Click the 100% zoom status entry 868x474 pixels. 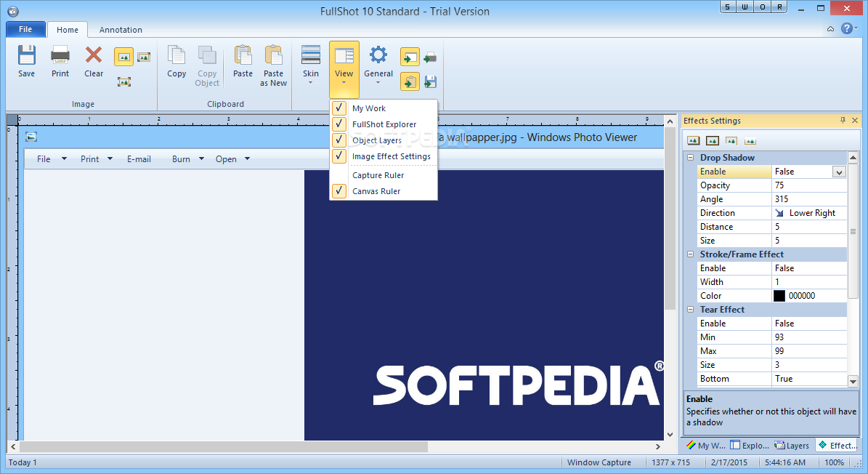835,462
